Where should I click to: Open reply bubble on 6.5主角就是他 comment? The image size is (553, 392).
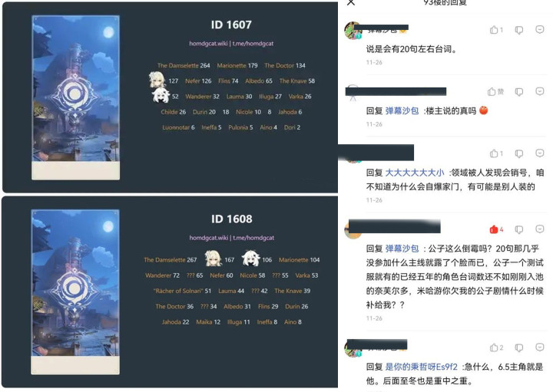540,348
